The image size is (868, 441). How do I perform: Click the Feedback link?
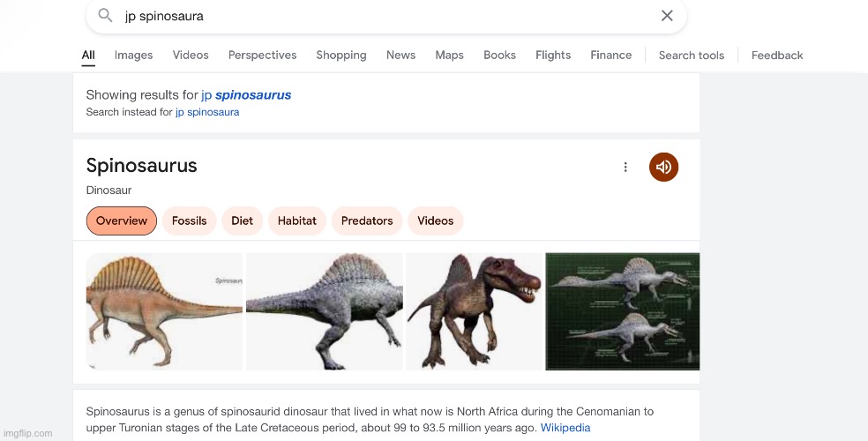(x=777, y=55)
